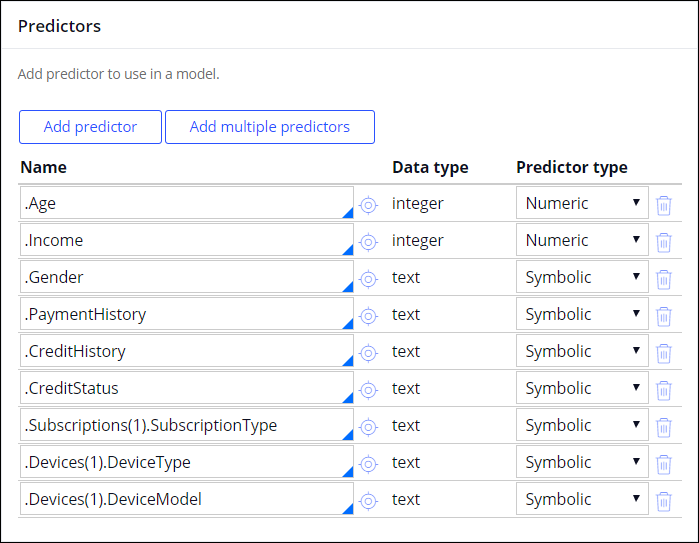
Task: Click target icon for .CreditHistory row
Action: pos(368,352)
